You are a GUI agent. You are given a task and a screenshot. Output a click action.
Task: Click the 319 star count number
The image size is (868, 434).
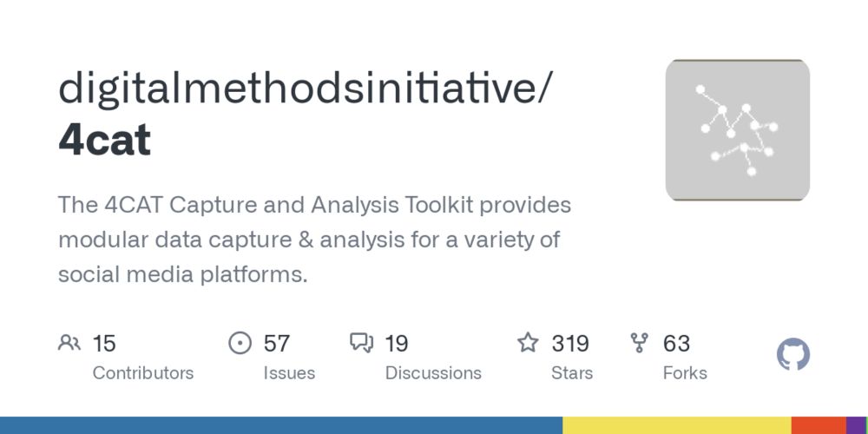(569, 344)
